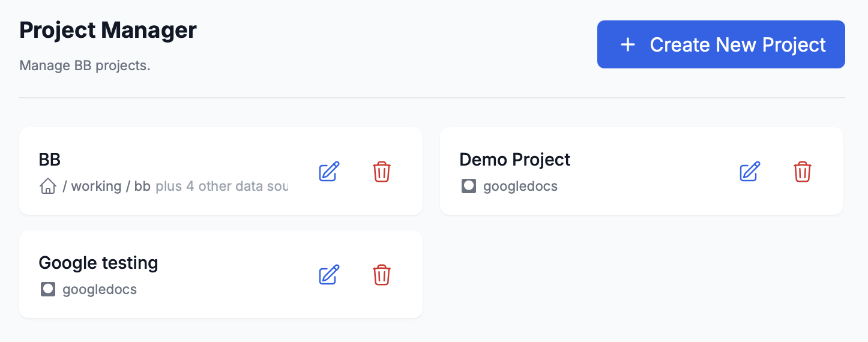Open the BB project title

point(50,160)
